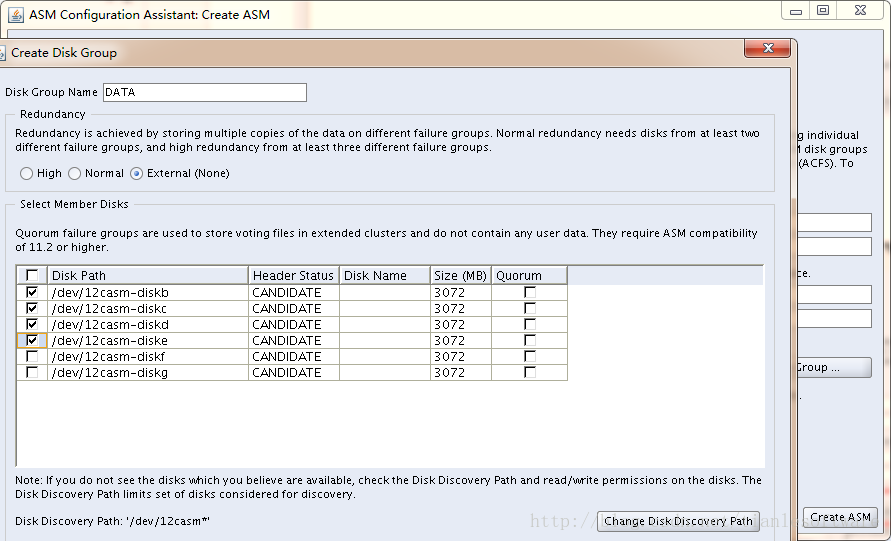This screenshot has width=891, height=541.
Task: Minimize the ASM Configuration Assistant window
Action: point(796,11)
